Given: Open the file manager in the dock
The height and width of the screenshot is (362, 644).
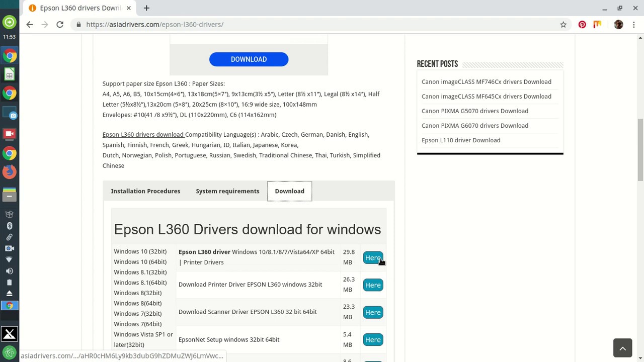Looking at the screenshot, I should click(x=10, y=195).
